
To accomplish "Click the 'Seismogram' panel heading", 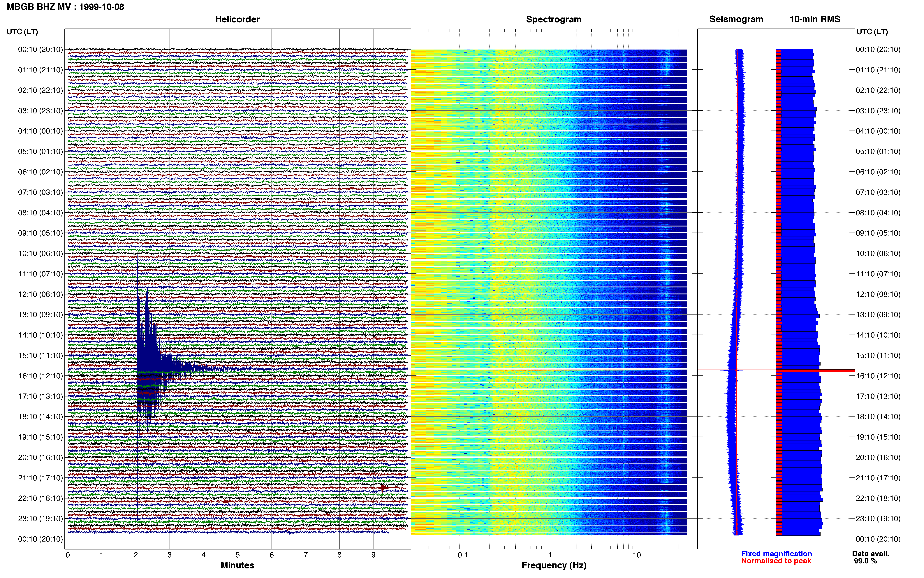I will click(x=736, y=19).
